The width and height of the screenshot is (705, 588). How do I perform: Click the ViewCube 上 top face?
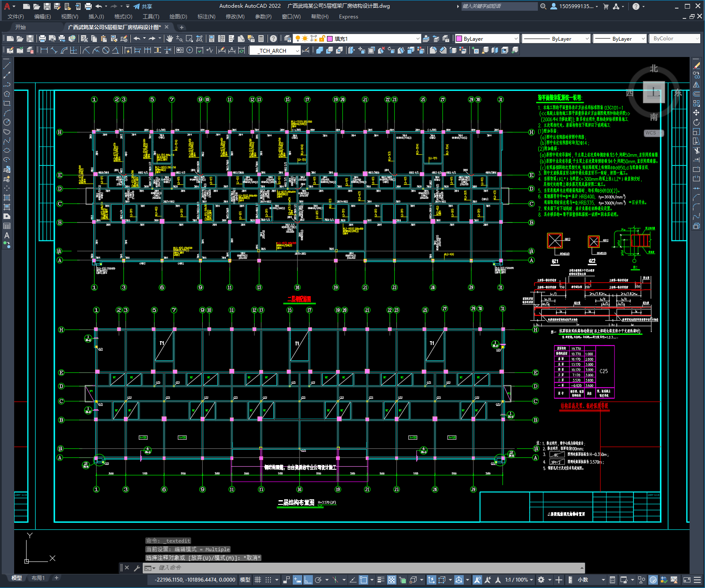coord(654,92)
